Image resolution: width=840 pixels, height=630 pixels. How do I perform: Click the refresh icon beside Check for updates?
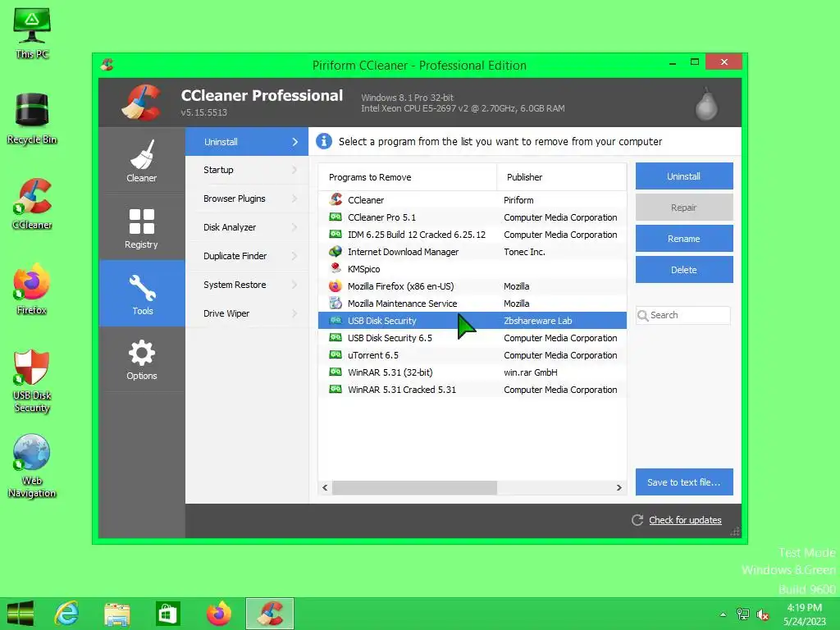(x=637, y=520)
